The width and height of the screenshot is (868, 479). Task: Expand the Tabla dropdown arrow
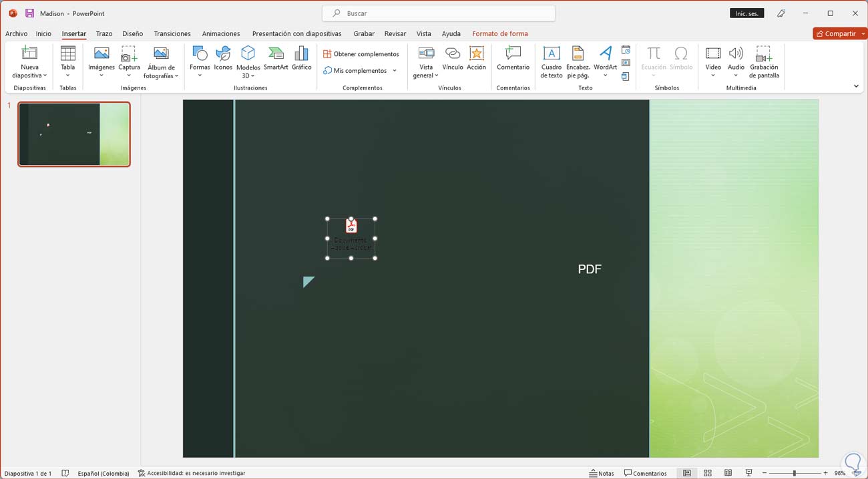pyautogui.click(x=67, y=75)
